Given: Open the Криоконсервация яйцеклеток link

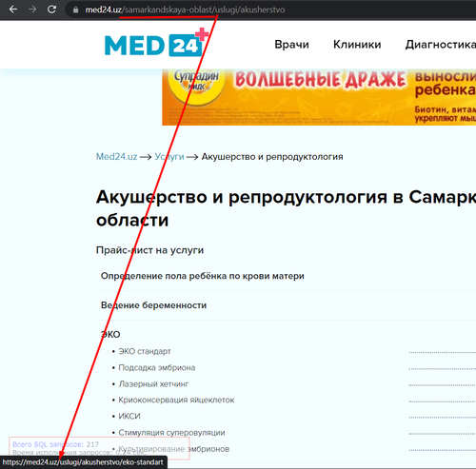Looking at the screenshot, I should click(x=176, y=401).
